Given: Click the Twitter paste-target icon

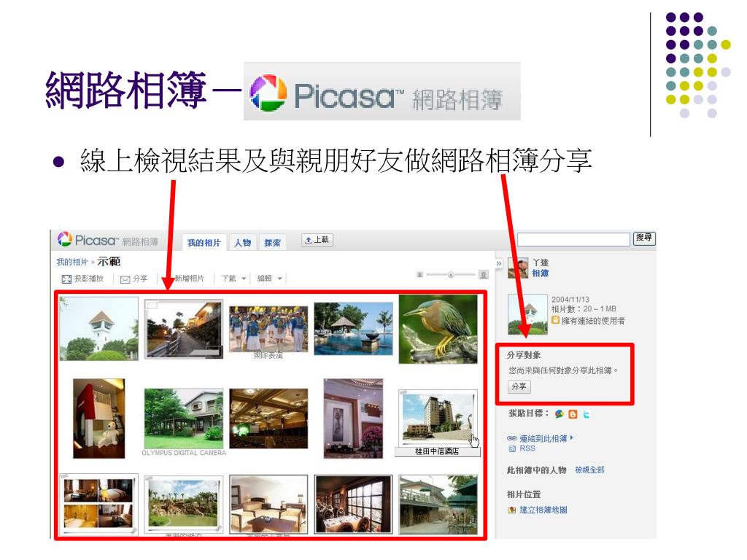Looking at the screenshot, I should tap(586, 414).
